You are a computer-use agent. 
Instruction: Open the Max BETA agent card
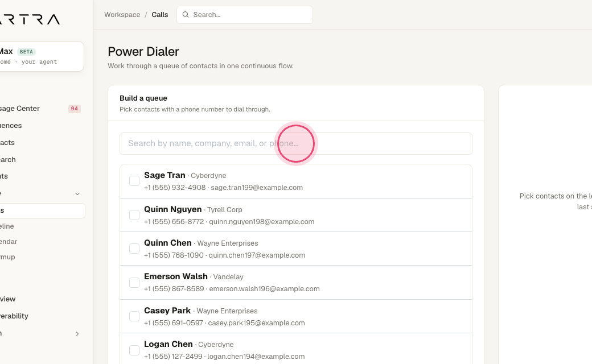pos(42,56)
